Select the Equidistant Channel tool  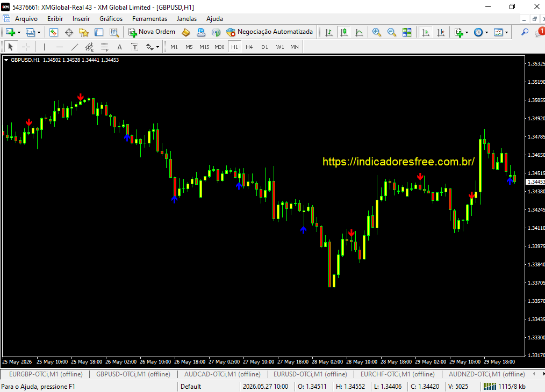tap(89, 47)
